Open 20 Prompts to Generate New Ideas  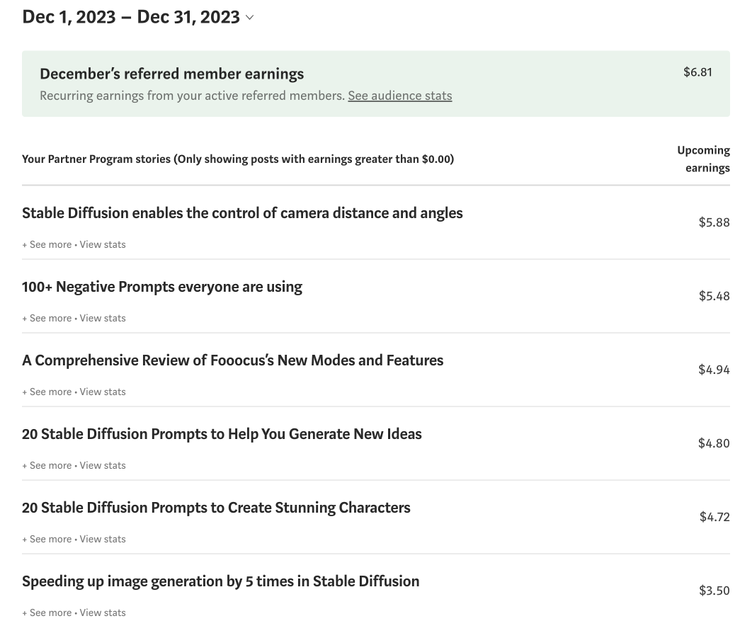click(x=222, y=434)
